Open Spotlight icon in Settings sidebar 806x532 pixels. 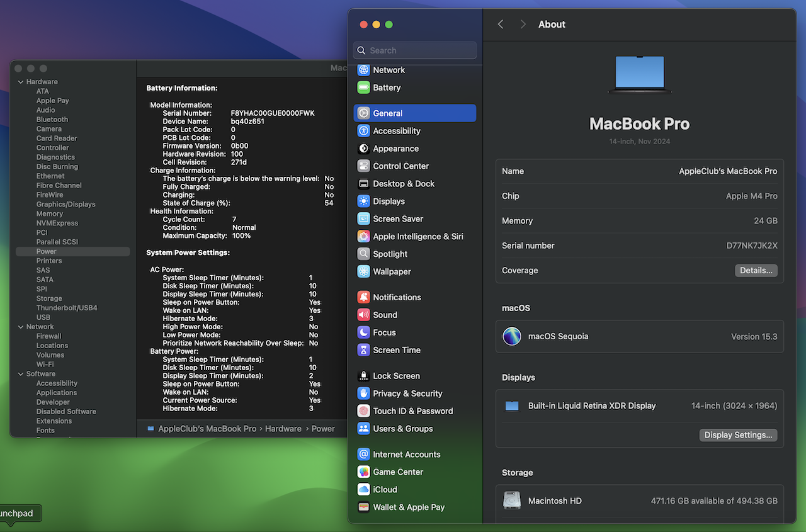363,254
